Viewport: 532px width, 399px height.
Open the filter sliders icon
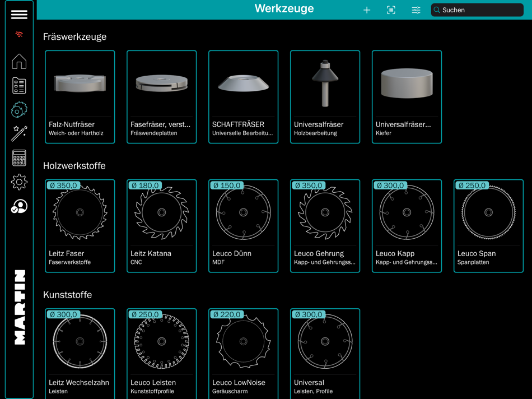416,10
